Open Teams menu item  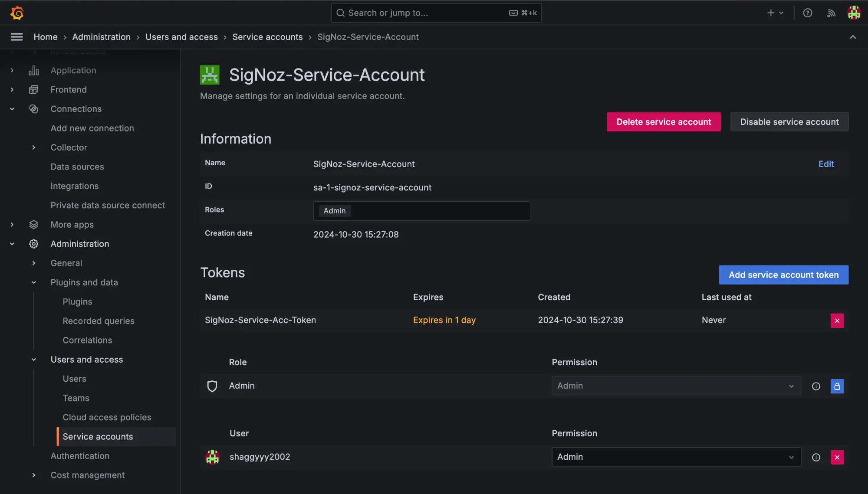click(x=76, y=398)
